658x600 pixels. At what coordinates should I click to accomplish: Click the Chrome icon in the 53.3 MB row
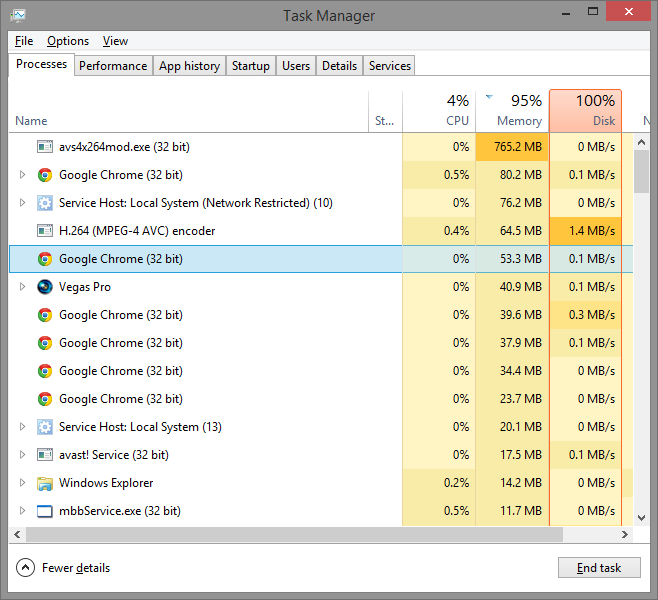[x=44, y=259]
